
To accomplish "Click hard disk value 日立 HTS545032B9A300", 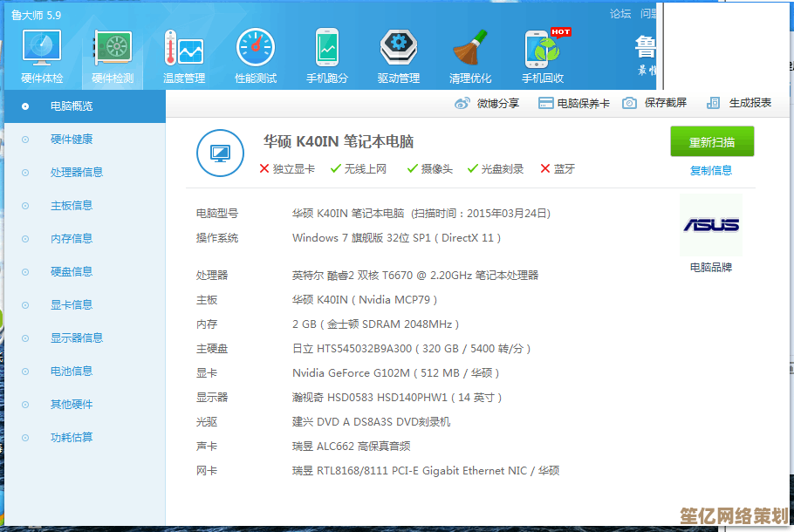I will [x=411, y=349].
